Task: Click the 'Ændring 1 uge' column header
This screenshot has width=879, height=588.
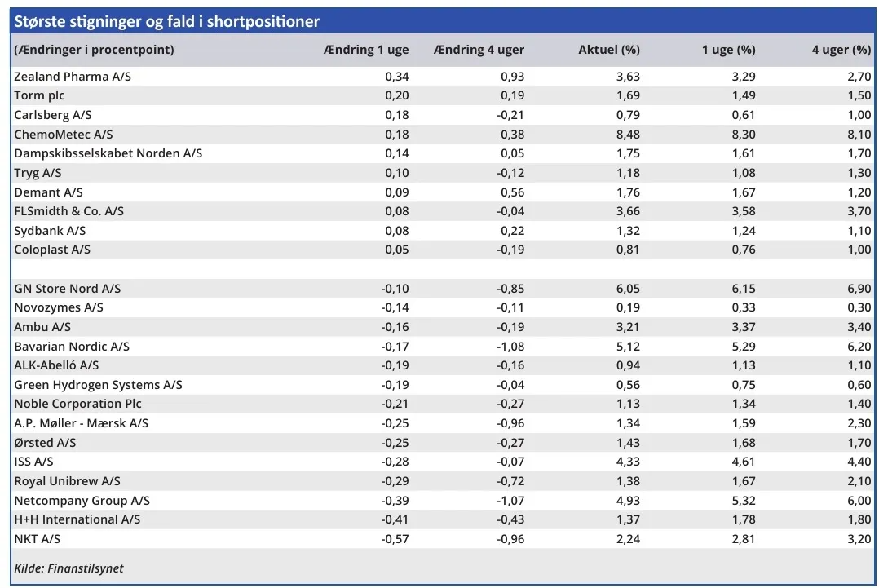Action: [x=366, y=50]
